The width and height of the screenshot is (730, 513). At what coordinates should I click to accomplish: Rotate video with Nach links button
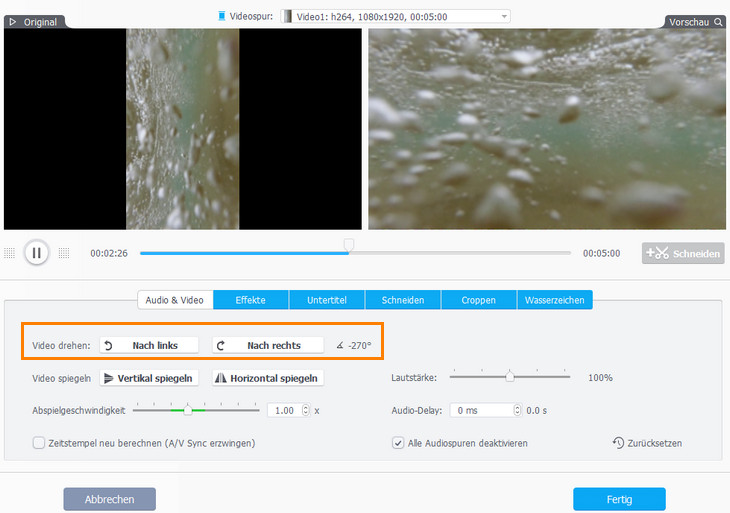pos(149,345)
